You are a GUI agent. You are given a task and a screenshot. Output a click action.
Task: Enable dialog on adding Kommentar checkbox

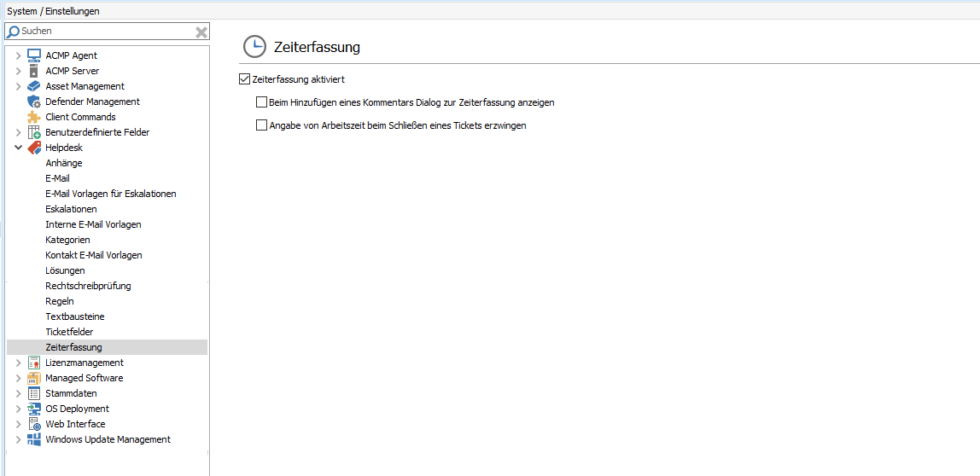click(262, 102)
